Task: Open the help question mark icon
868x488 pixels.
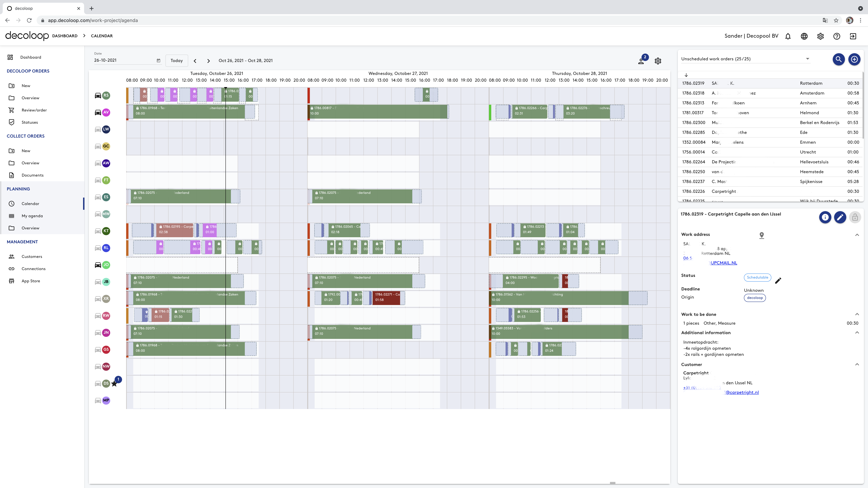Action: 837,36
